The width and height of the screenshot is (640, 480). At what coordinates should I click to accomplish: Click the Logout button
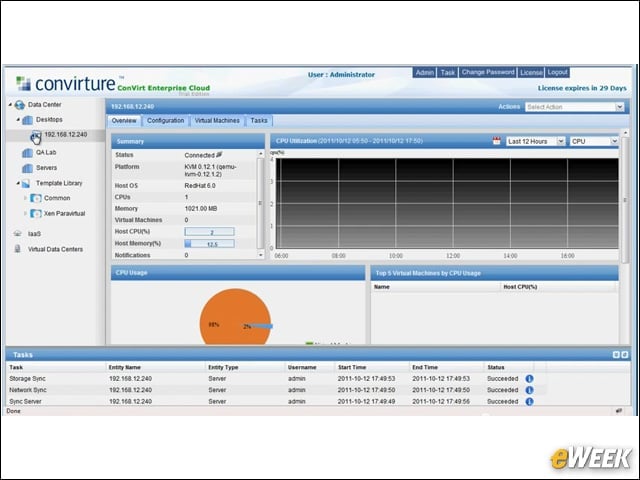point(557,72)
